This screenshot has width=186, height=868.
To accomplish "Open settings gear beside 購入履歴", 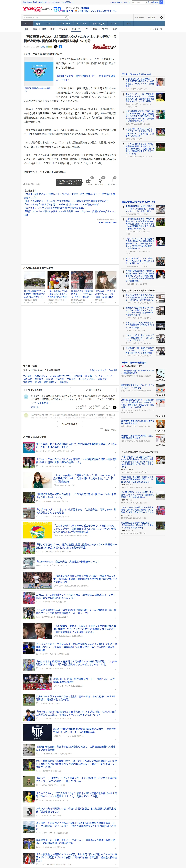I will [161, 18].
